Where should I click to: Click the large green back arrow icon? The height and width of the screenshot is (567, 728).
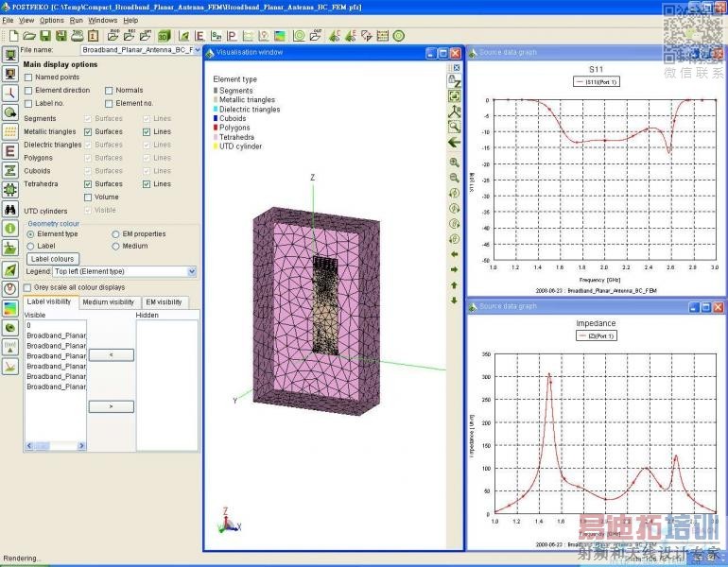(454, 143)
